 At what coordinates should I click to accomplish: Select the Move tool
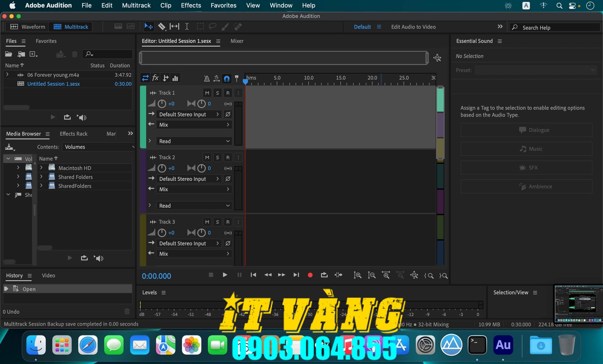pyautogui.click(x=148, y=26)
